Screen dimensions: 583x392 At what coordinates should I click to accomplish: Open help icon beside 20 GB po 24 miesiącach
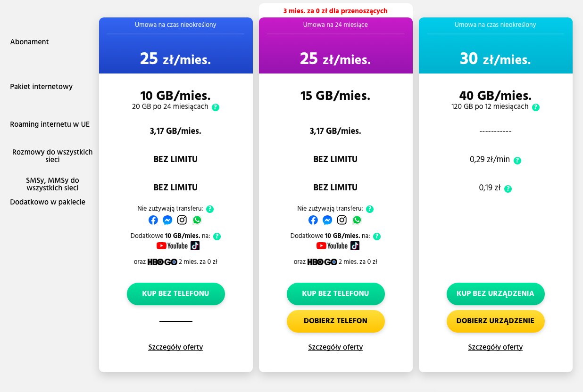[x=216, y=107]
